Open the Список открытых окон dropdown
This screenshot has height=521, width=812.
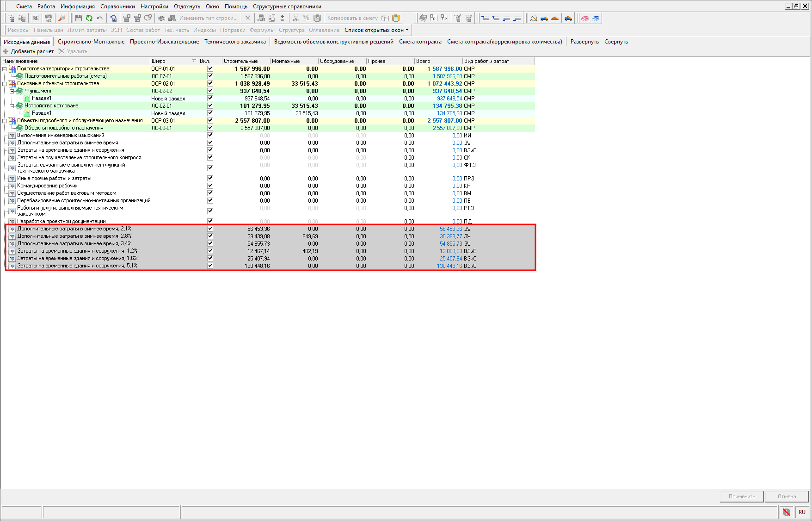click(x=376, y=30)
